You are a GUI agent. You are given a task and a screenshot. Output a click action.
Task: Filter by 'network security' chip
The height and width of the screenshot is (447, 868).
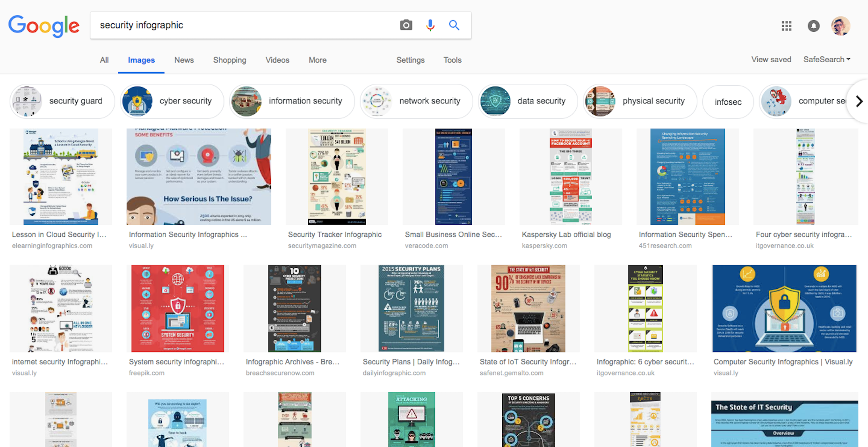coord(416,101)
